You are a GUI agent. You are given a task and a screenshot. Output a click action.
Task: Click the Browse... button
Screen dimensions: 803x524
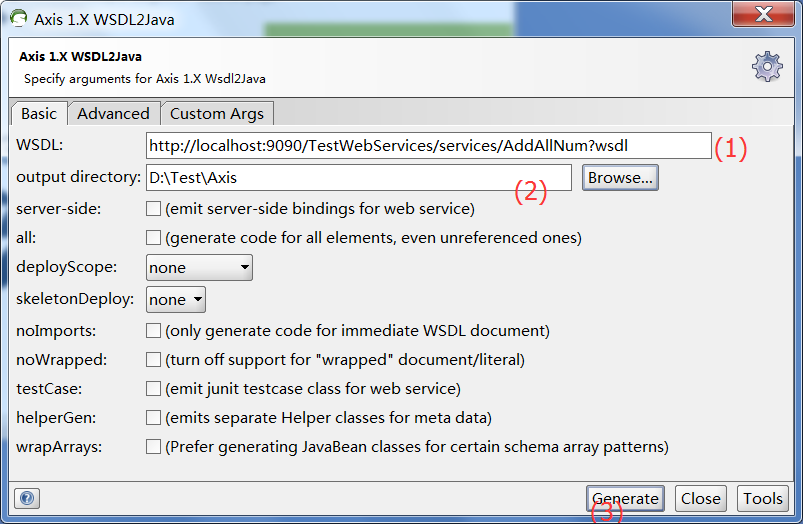click(620, 177)
